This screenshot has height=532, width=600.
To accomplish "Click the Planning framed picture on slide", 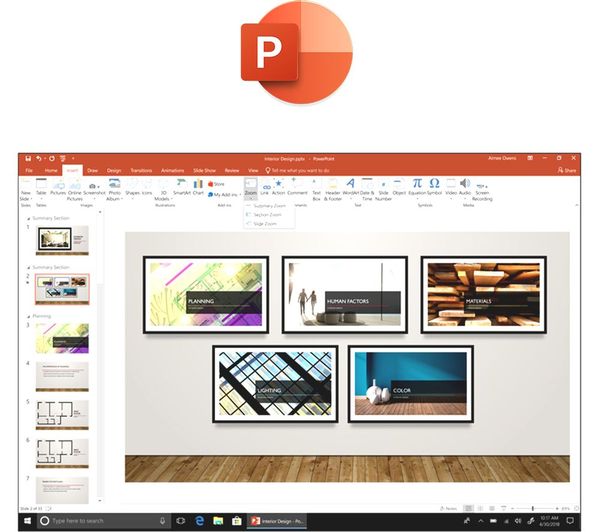I will 206,295.
